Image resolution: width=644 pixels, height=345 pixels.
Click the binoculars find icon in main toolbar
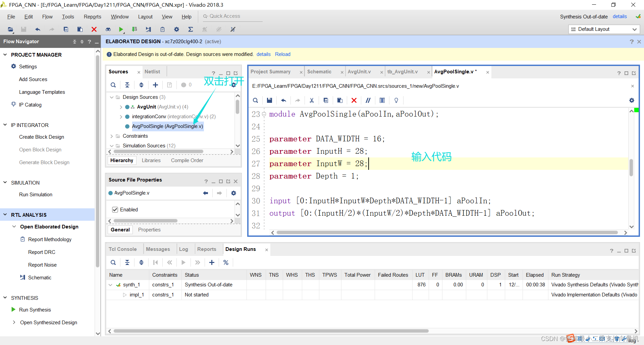click(x=108, y=29)
